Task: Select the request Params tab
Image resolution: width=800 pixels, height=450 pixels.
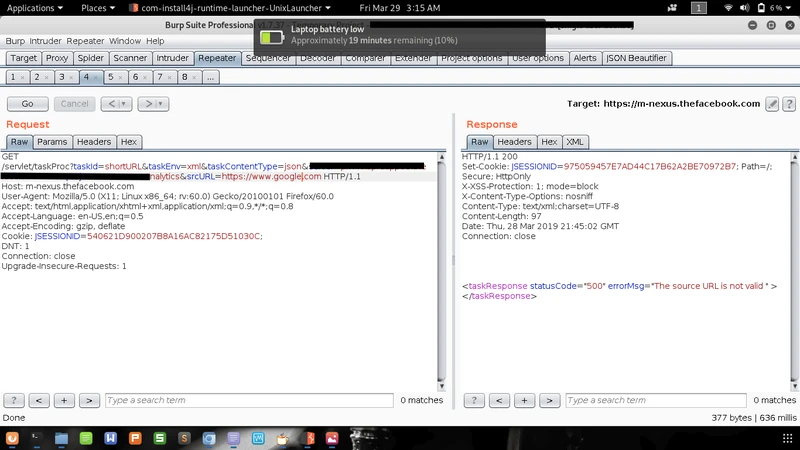Action: 52,142
